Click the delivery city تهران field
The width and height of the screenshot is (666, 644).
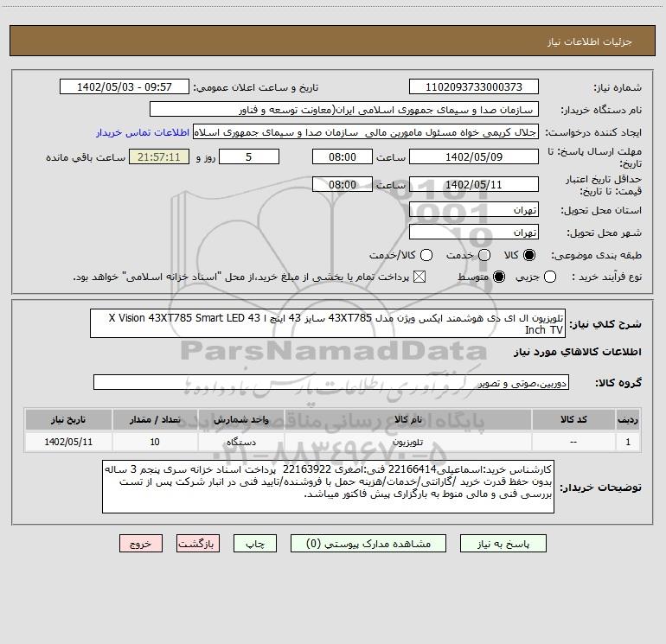pos(474,232)
